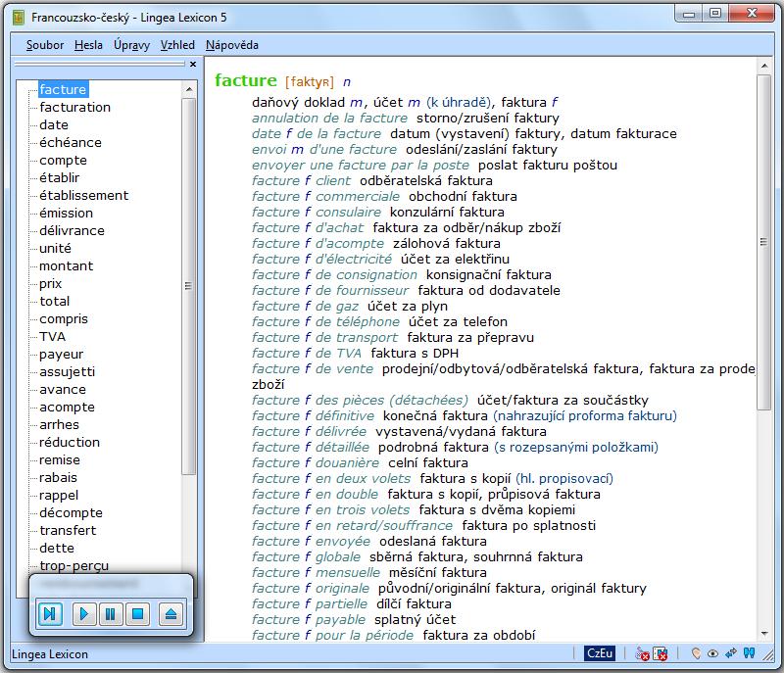Select 'trop-perçu' in the word list

pyautogui.click(x=74, y=566)
